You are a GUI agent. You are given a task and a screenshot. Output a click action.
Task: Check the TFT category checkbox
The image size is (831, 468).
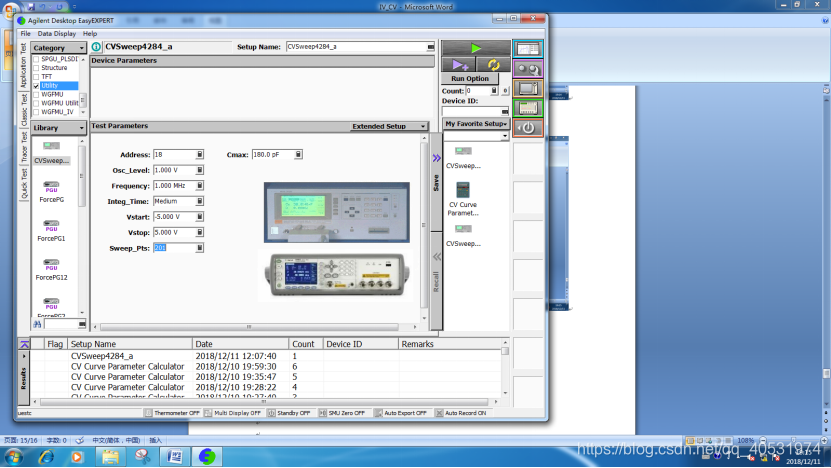pyautogui.click(x=37, y=77)
